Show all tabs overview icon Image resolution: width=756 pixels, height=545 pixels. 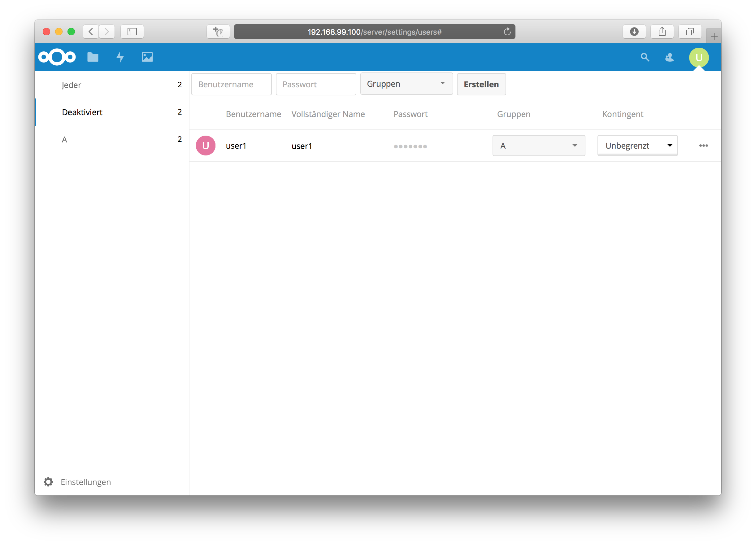[x=690, y=32]
